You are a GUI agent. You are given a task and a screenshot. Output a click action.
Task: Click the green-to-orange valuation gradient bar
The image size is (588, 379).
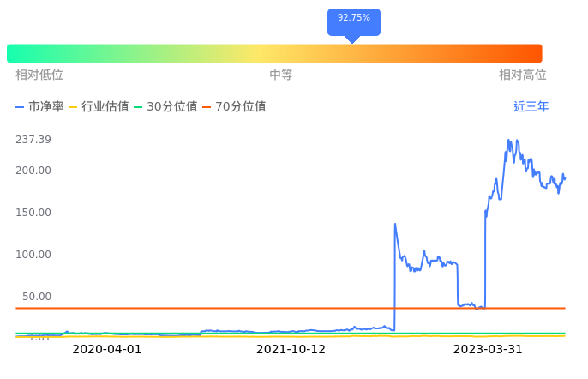(x=274, y=53)
